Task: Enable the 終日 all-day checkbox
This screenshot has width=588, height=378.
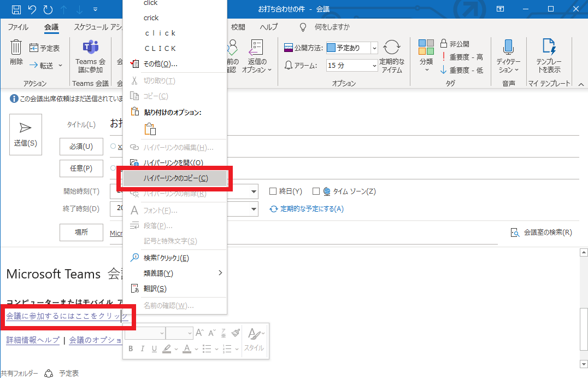Action: pos(273,191)
